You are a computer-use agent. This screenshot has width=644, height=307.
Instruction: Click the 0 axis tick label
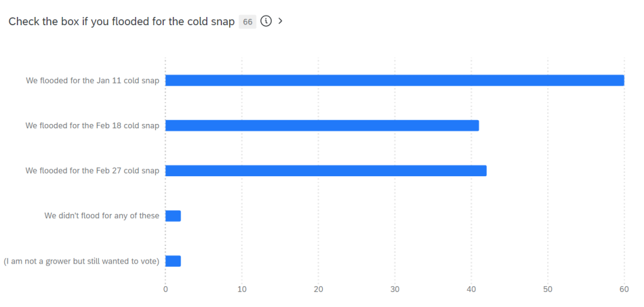(x=165, y=289)
